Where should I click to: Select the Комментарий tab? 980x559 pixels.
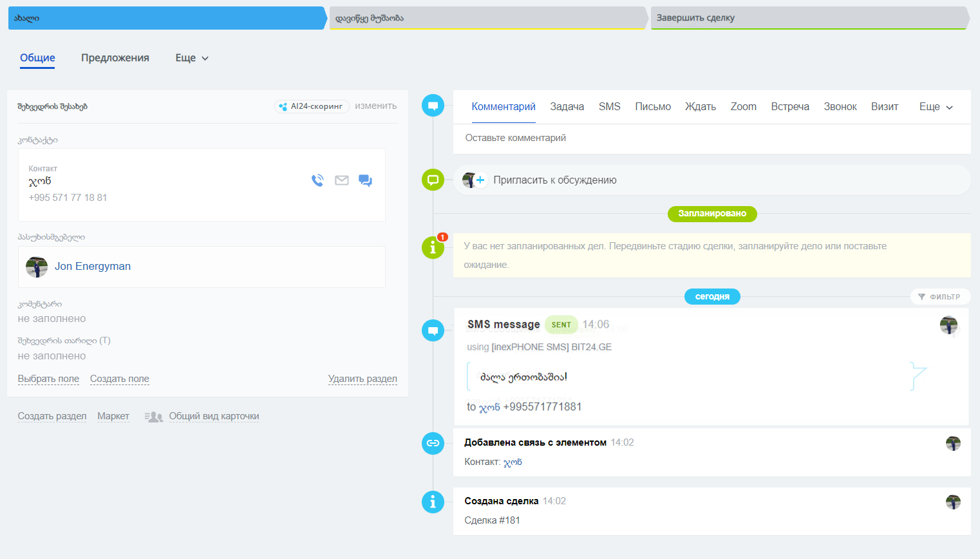tap(504, 107)
